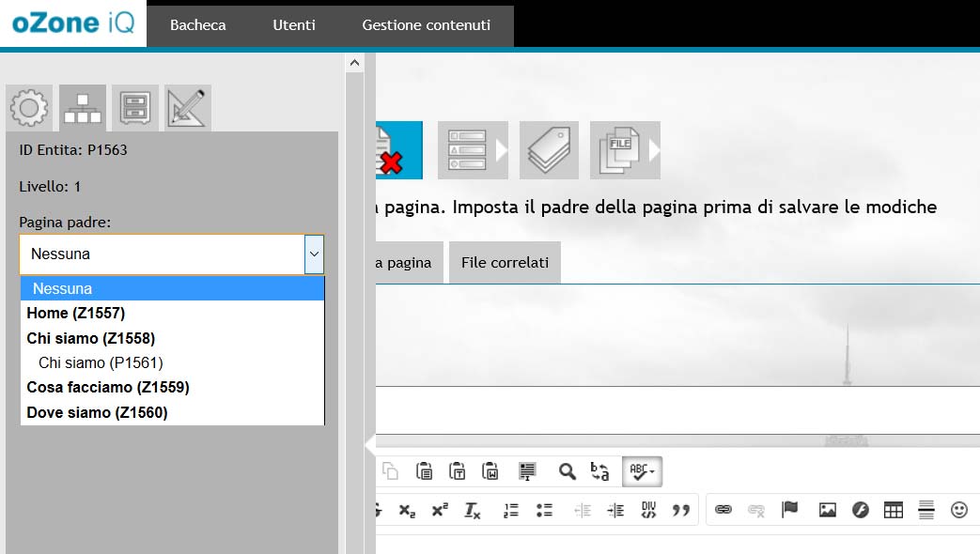Select Chi siamo (Z1558) as parent page
The width and height of the screenshot is (980, 554).
90,338
